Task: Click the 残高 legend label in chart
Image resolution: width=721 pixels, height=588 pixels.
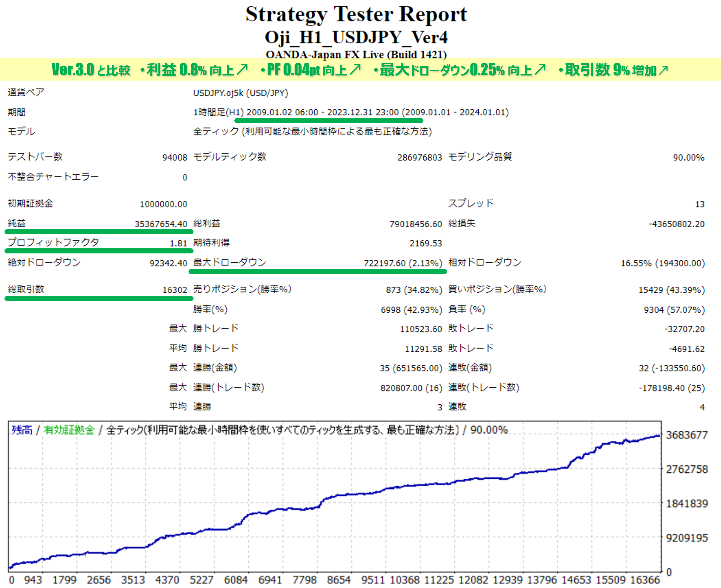Action: 22,430
